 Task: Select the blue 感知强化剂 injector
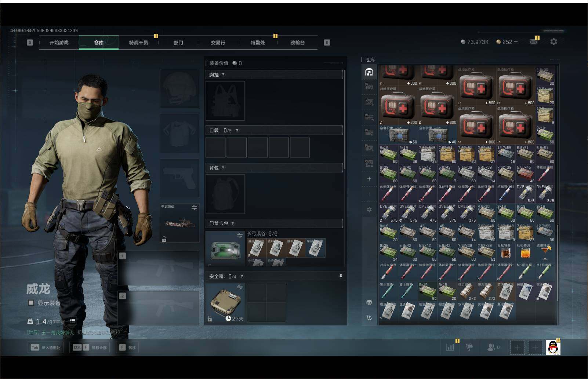(506, 194)
